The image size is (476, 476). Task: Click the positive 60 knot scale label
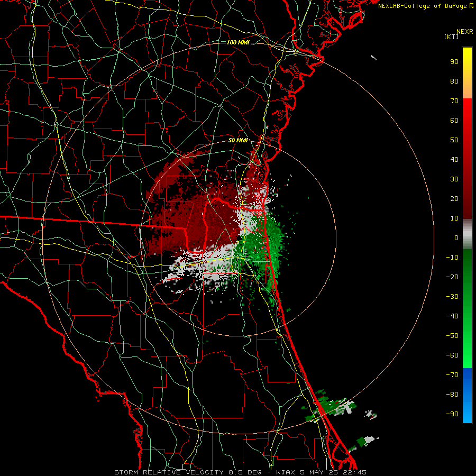click(454, 120)
